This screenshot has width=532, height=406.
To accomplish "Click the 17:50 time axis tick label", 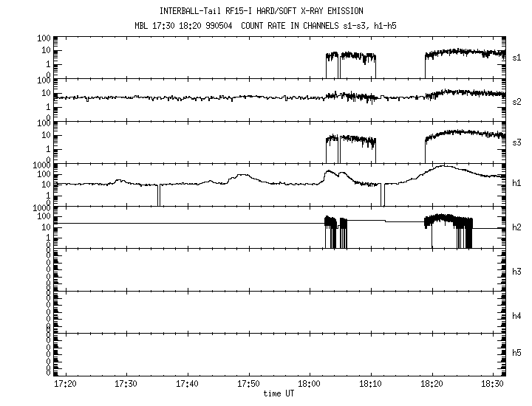I will coord(249,385).
